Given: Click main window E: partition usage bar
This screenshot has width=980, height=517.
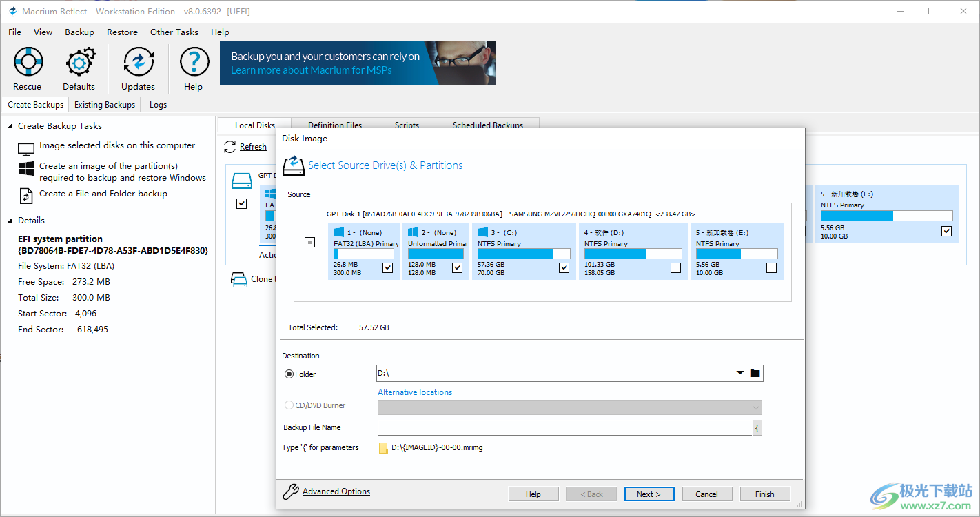Looking at the screenshot, I should coord(887,216).
